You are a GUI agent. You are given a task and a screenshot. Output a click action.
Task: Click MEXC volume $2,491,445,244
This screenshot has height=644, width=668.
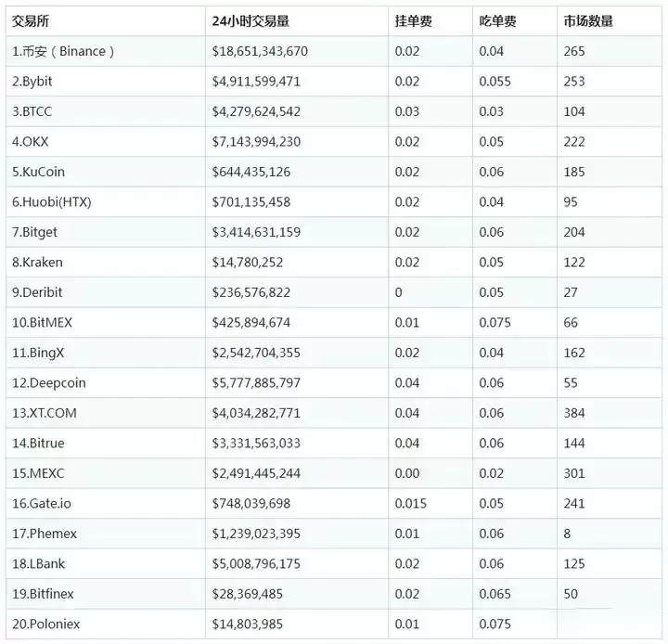[256, 473]
